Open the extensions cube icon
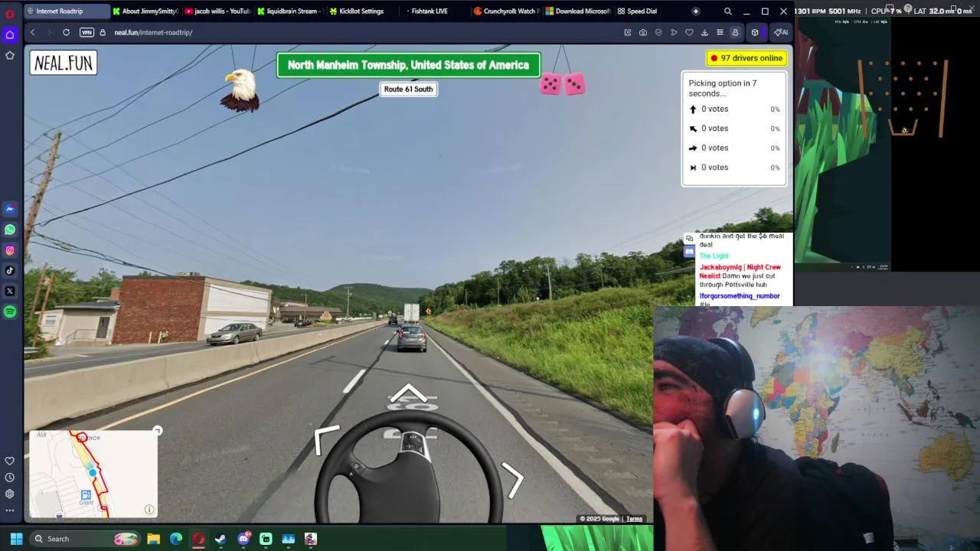 pos(755,32)
